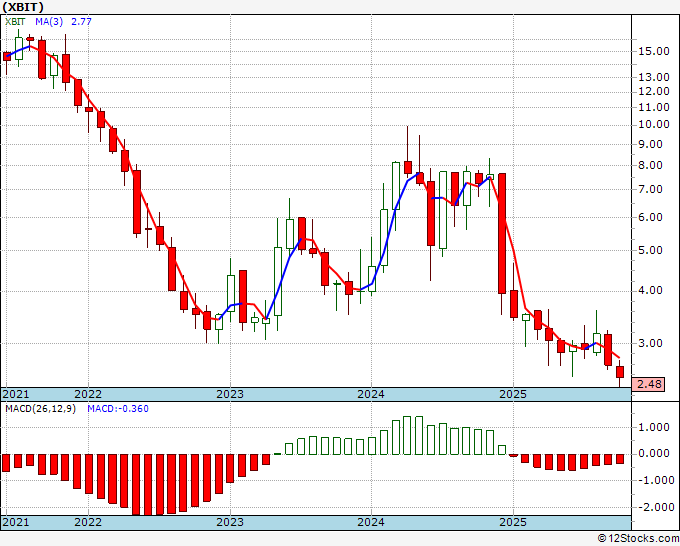Image resolution: width=680 pixels, height=546 pixels.
Task: Click the long-wick red candle reaching 10.00
Action: tap(408, 167)
